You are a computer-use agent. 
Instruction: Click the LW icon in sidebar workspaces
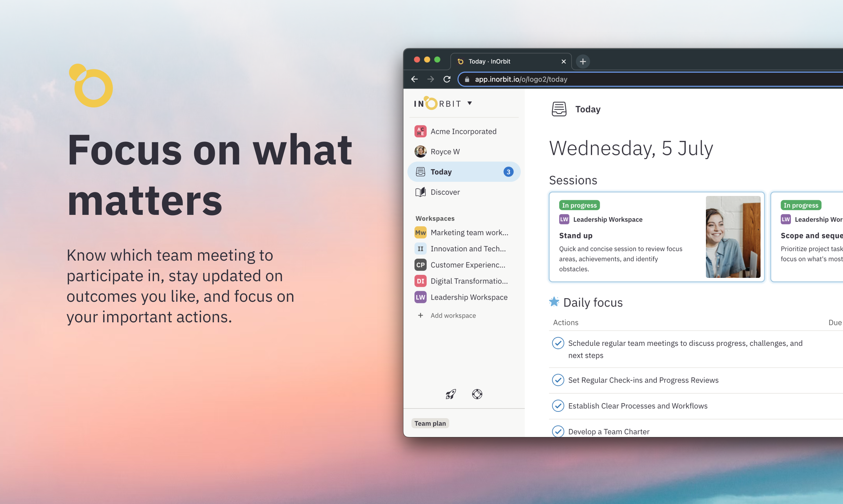click(x=421, y=297)
